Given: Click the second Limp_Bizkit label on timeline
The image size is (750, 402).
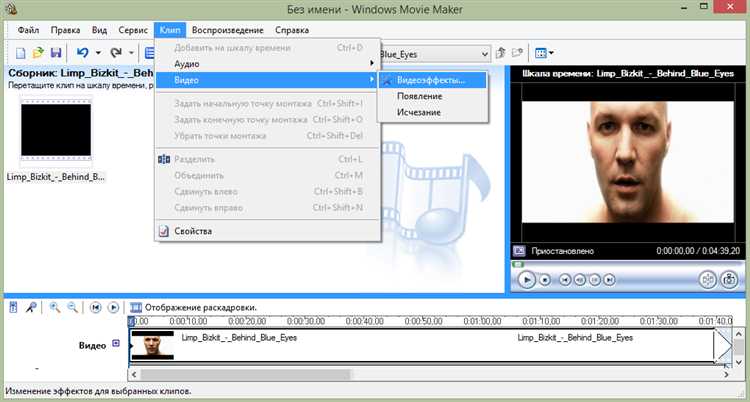Looking at the screenshot, I should [x=575, y=338].
